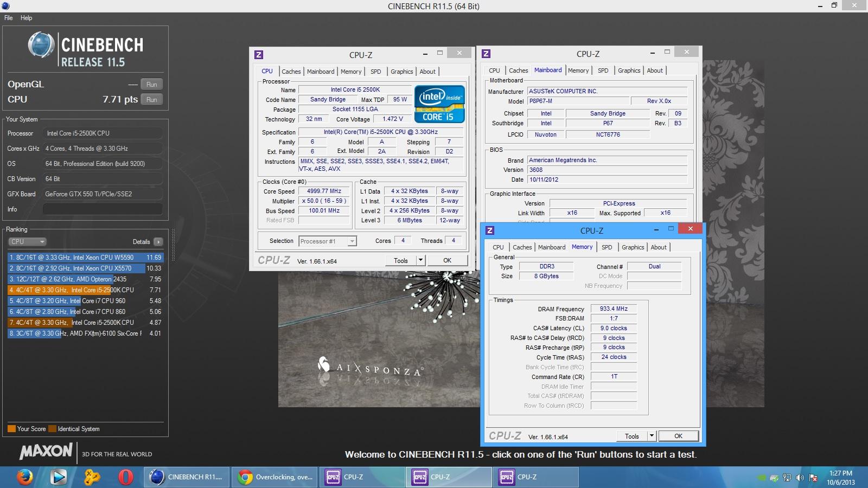Click OK in the CPU tab CPU-Z window
Viewport: 868px width, 488px height.
pyautogui.click(x=447, y=260)
